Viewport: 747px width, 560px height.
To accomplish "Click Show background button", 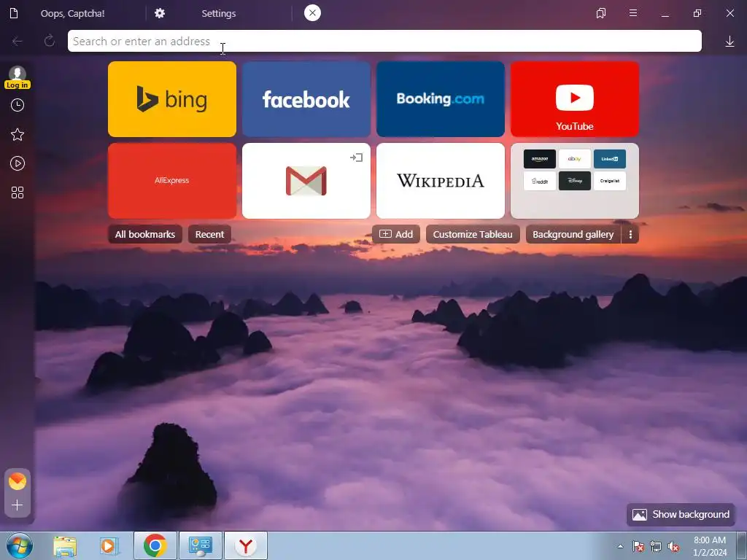I will 681,514.
